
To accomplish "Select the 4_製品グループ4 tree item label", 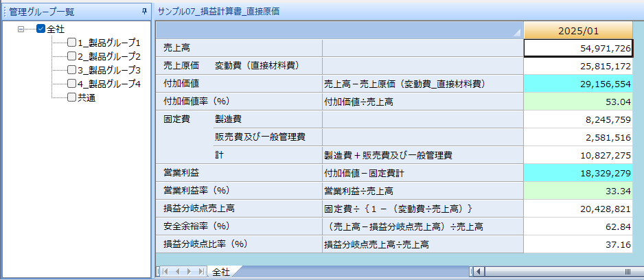I will pos(108,84).
